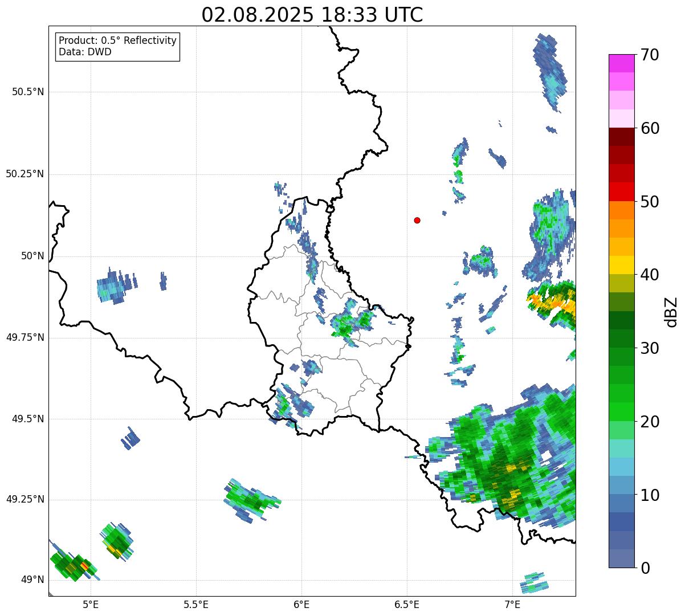Click the dark maroon colorbar segment below 60

pos(622,137)
